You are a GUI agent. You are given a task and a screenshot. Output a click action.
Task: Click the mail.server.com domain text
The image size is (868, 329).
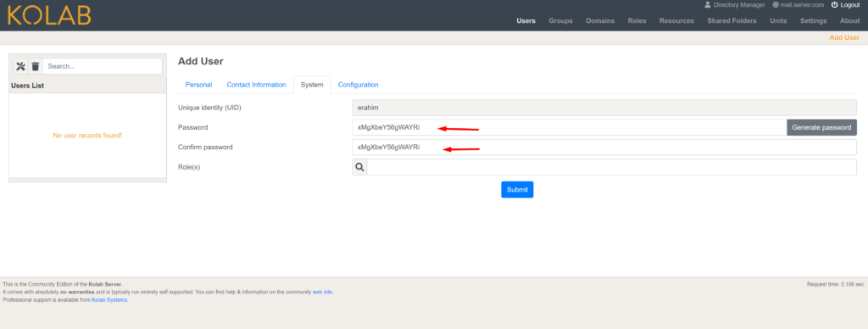coord(802,4)
